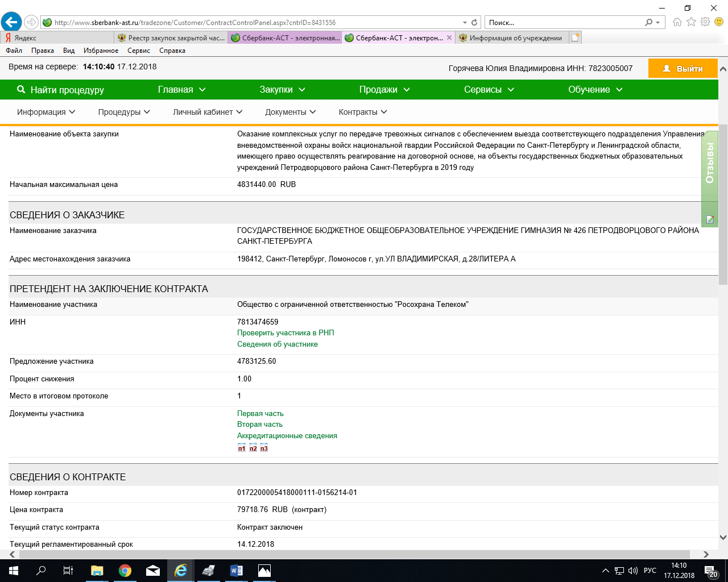Click the horizontal scrollbar right arrow

point(705,554)
